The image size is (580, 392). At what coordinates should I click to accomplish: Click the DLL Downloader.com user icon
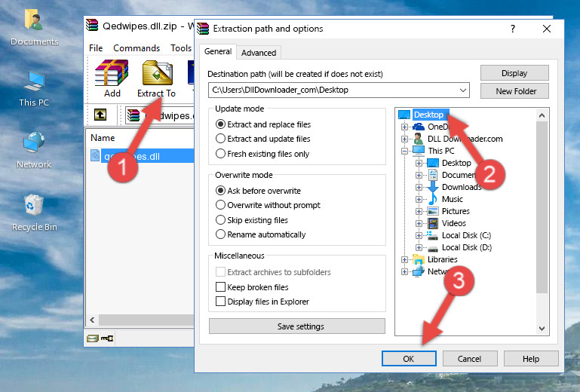[419, 139]
